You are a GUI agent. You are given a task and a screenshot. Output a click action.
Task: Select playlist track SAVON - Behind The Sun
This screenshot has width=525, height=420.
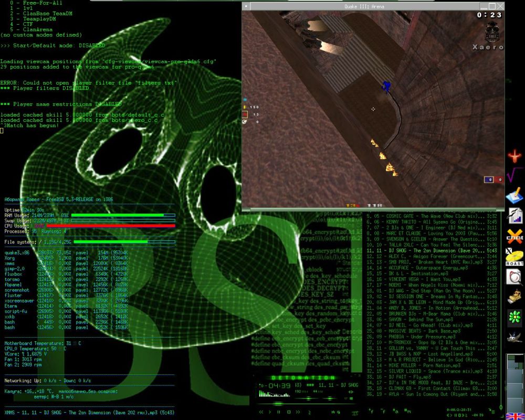click(432, 320)
